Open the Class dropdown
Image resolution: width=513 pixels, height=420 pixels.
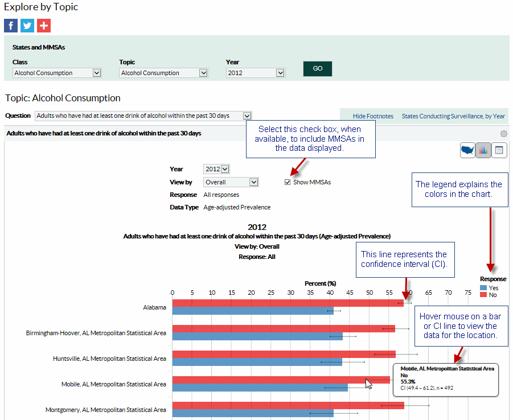pos(57,72)
